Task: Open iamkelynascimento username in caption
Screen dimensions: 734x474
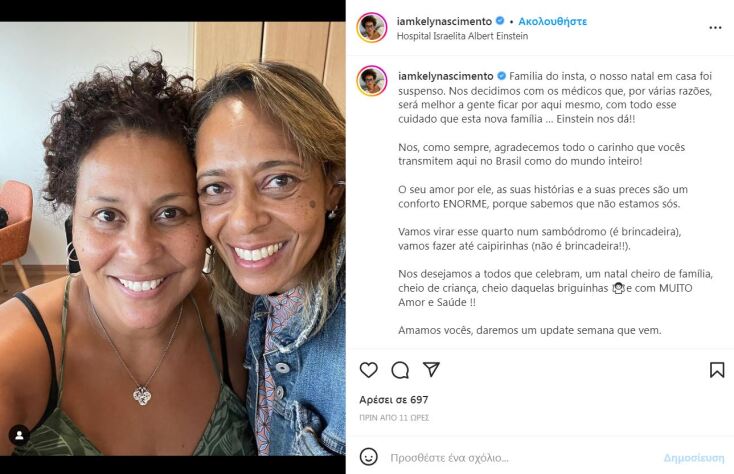Action: [x=446, y=76]
